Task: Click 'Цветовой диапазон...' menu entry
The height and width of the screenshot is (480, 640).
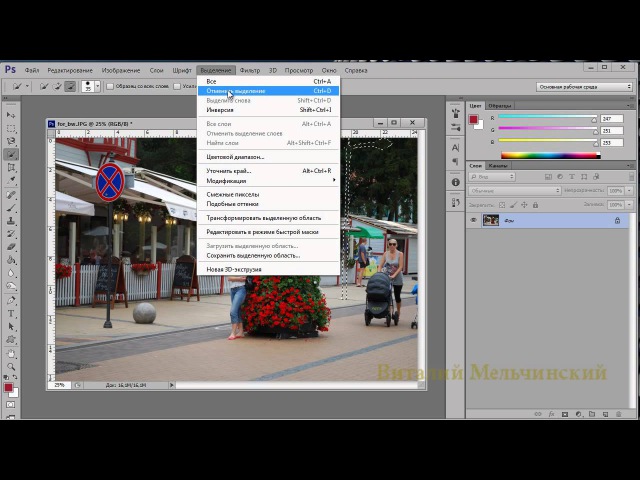Action: 235,157
